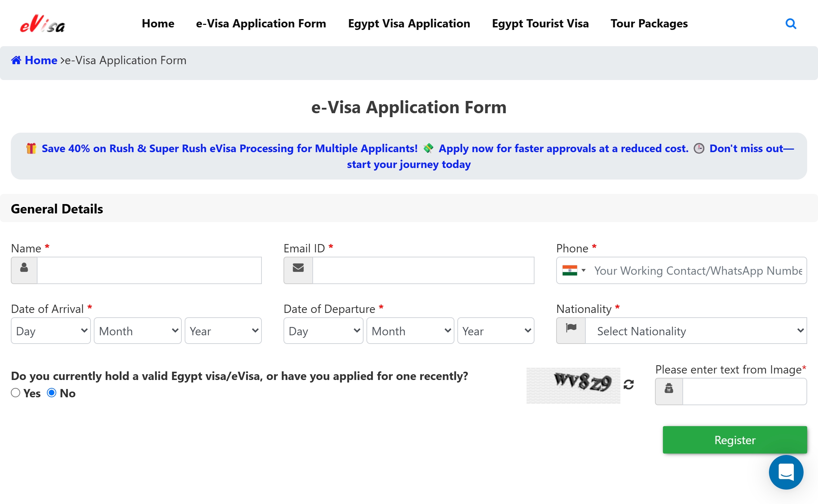
Task: Open the Date of Arrival Day dropdown
Action: pos(51,331)
